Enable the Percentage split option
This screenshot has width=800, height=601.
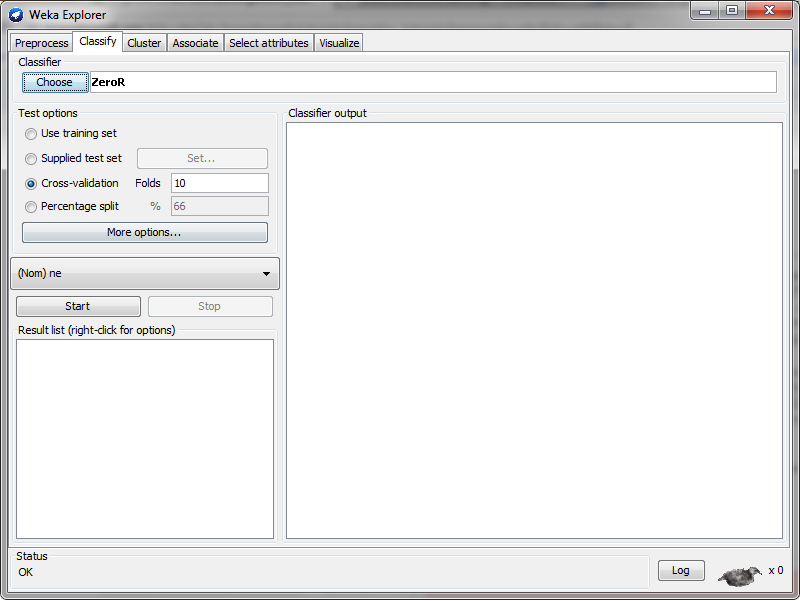pyautogui.click(x=32, y=207)
